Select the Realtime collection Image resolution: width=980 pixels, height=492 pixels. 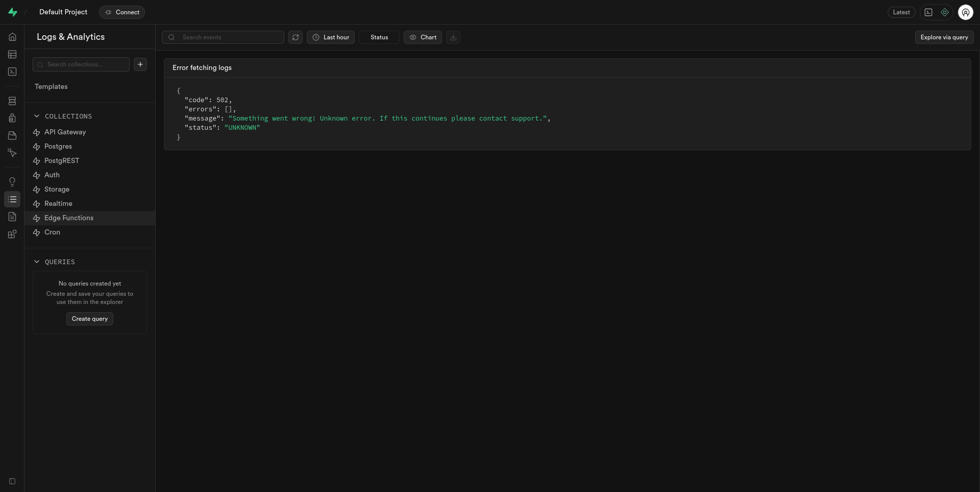pyautogui.click(x=90, y=204)
